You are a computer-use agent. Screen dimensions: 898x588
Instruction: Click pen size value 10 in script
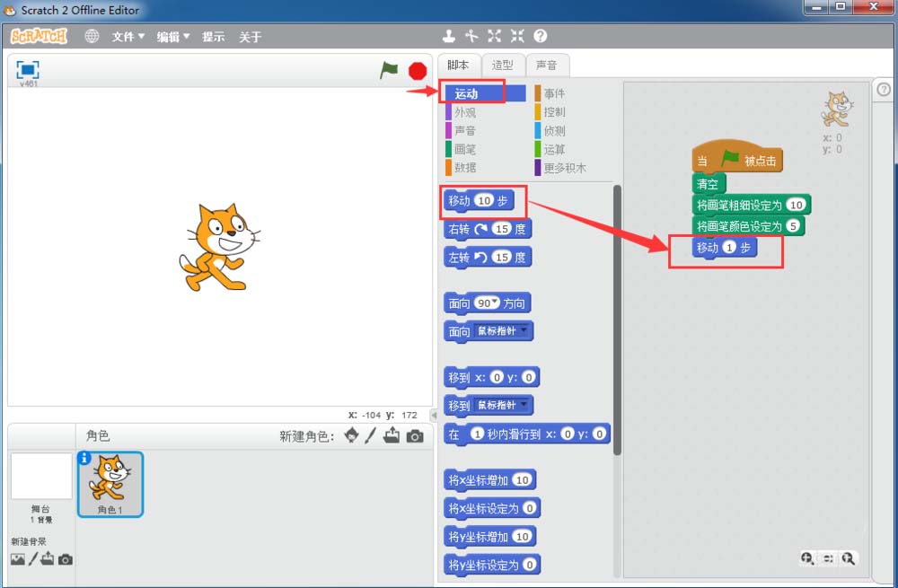pos(796,205)
